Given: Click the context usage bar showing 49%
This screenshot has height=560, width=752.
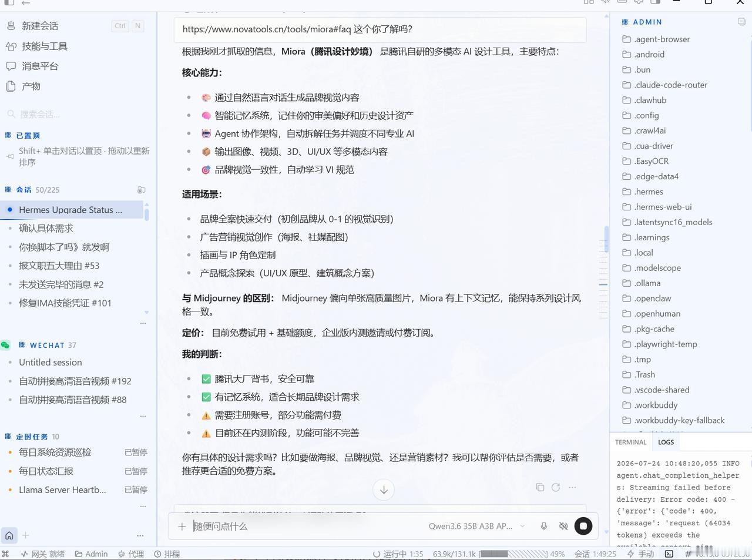Looking at the screenshot, I should (x=513, y=554).
